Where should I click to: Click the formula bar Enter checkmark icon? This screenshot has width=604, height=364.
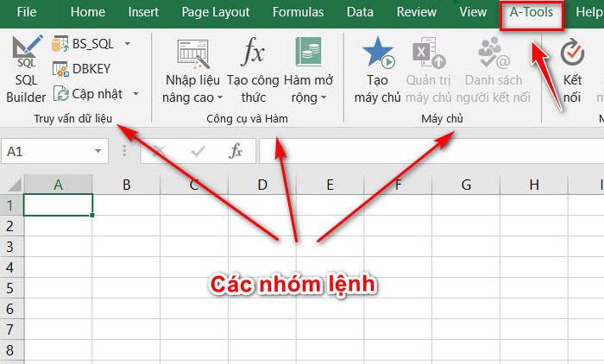click(198, 151)
